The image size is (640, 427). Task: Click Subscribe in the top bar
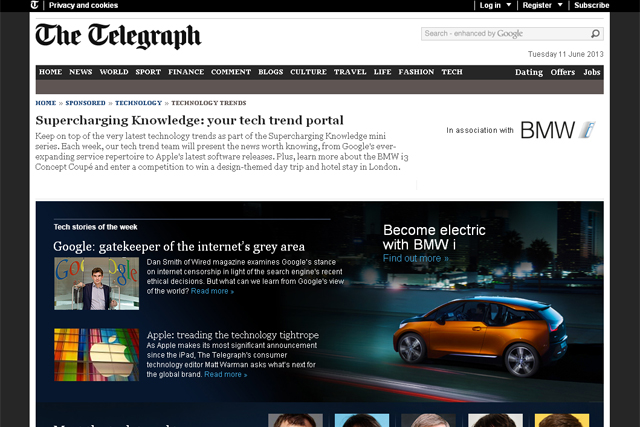tap(591, 5)
